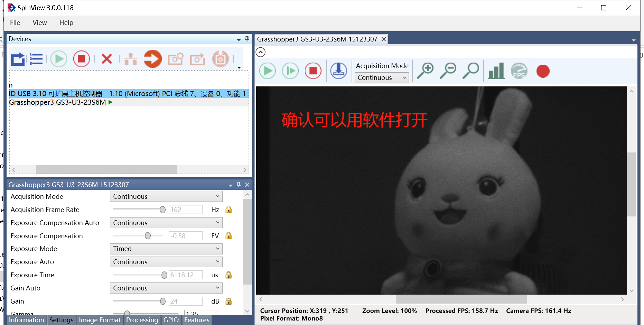644x325 pixels.
Task: Switch to the Processing tab
Action: [142, 320]
